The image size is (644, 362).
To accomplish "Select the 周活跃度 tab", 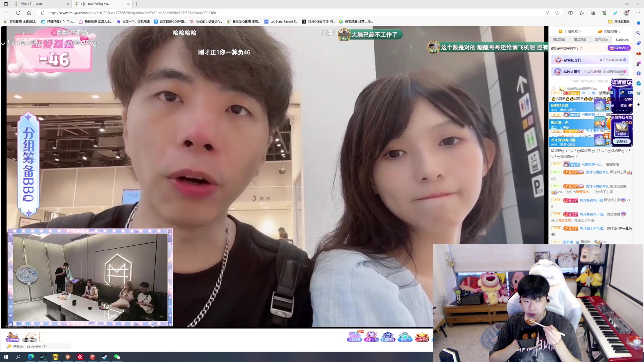I will [x=580, y=40].
